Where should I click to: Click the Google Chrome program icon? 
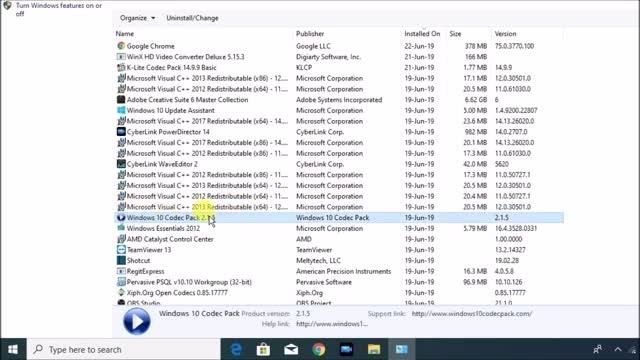tap(121, 46)
